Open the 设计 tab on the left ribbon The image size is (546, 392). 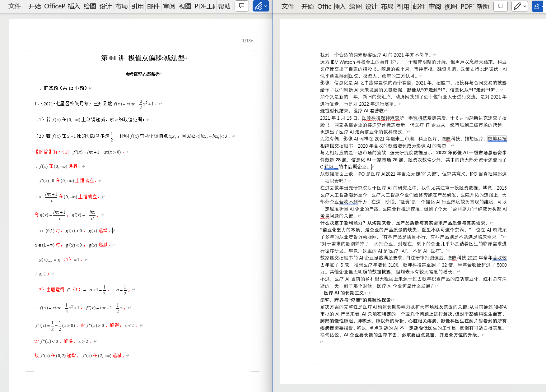point(105,6)
